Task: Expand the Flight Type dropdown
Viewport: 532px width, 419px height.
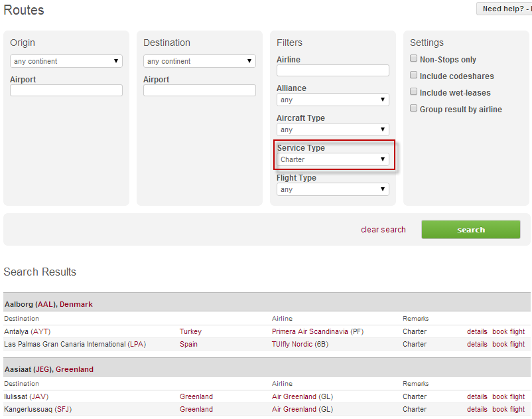Action: pyautogui.click(x=332, y=189)
